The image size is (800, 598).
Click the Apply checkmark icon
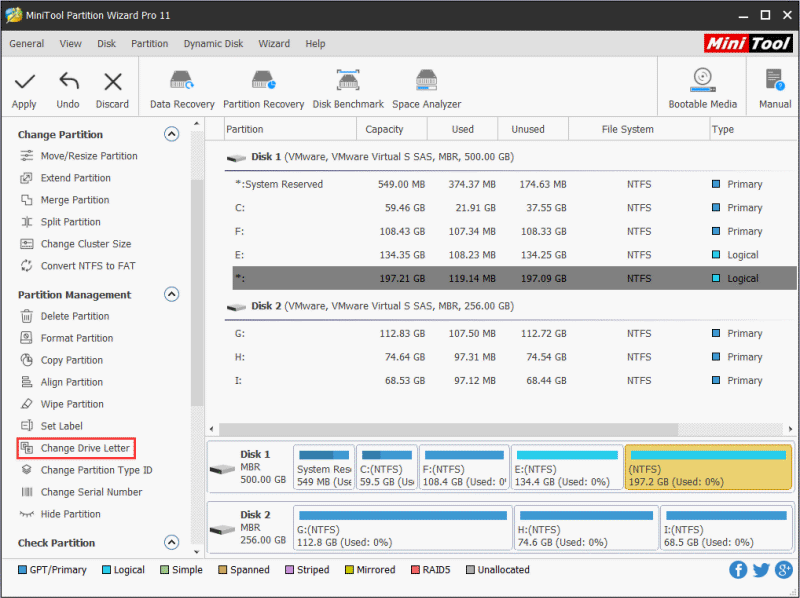pyautogui.click(x=24, y=81)
